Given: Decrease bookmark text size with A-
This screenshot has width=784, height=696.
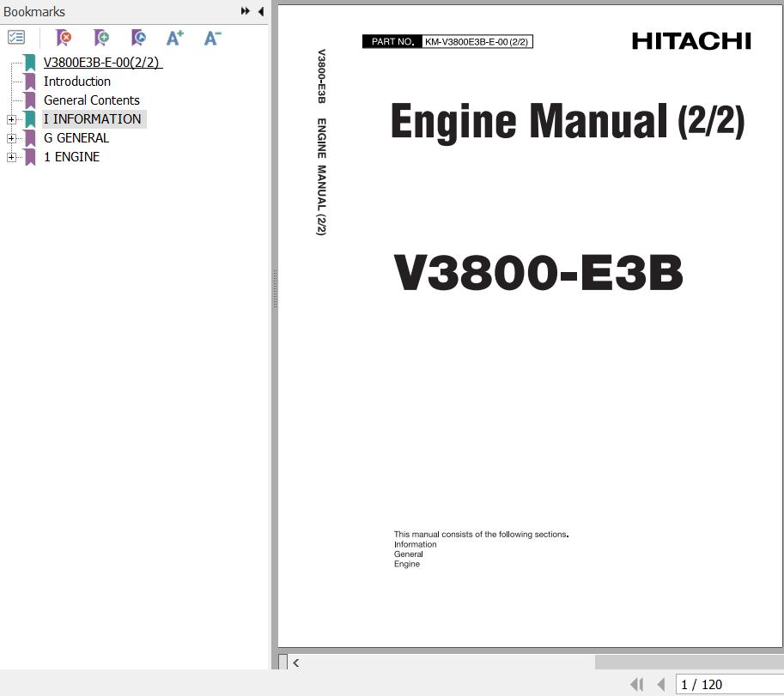Looking at the screenshot, I should [x=212, y=38].
